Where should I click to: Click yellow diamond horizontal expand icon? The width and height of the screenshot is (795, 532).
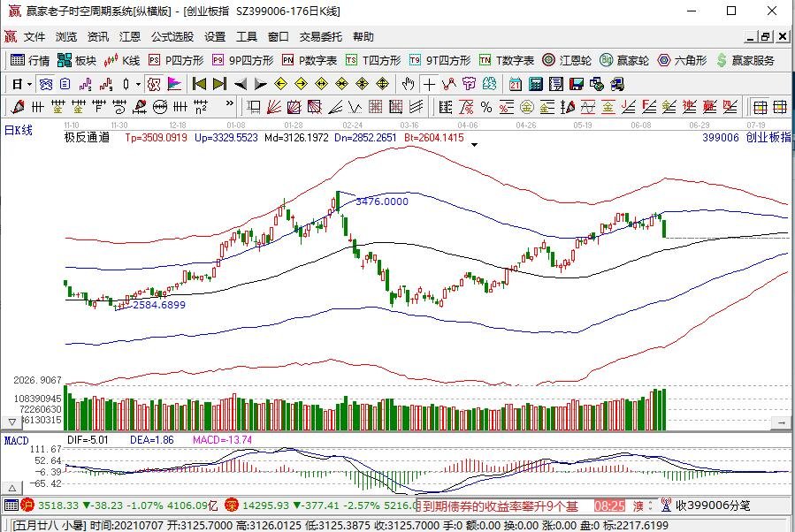tap(321, 84)
